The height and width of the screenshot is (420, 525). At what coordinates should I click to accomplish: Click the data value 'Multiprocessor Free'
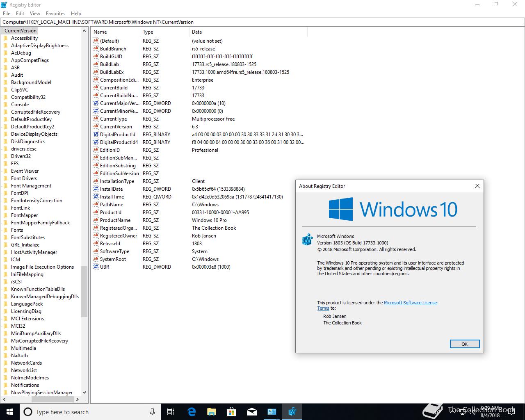tap(213, 119)
